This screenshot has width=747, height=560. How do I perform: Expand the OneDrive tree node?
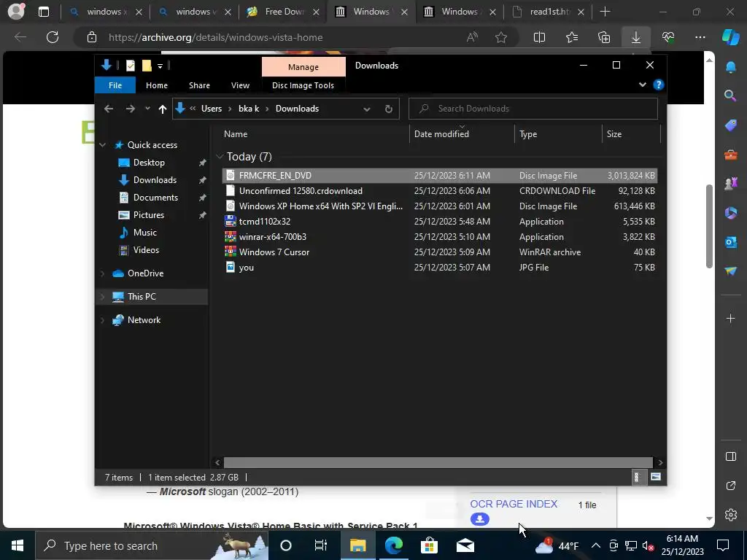tap(102, 273)
